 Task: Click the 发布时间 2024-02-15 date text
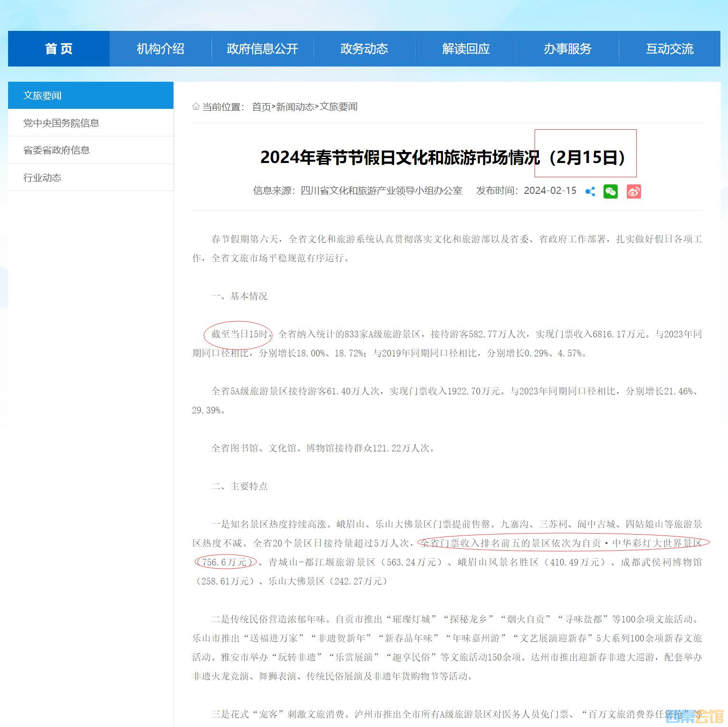coord(550,191)
